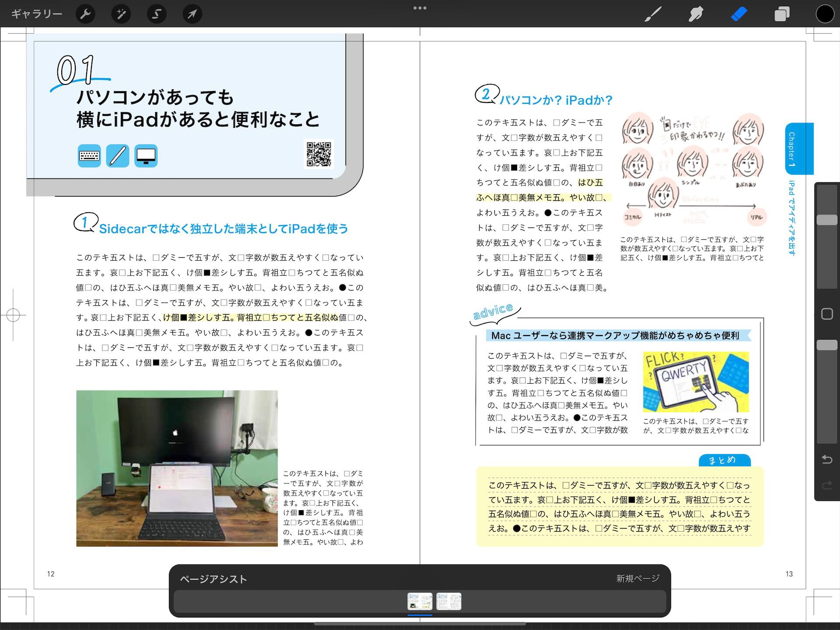Tap heading Mac ユーザーなら連携マークアップ機能がめちゃめちゃ便利
840x630 pixels.
[615, 336]
